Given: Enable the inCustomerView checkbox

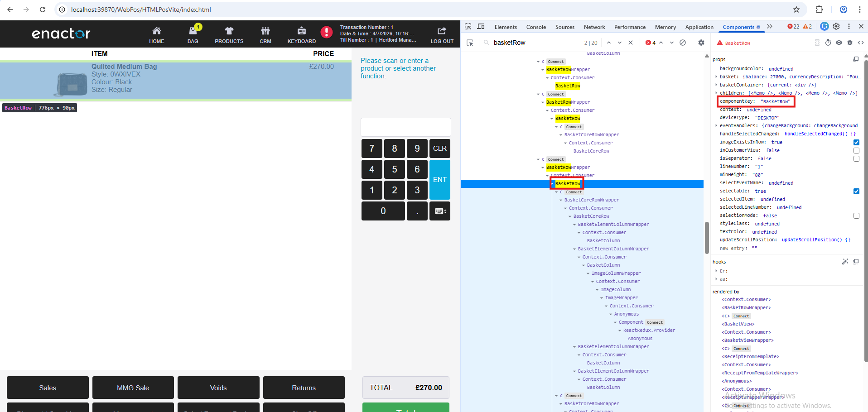Looking at the screenshot, I should tap(856, 150).
